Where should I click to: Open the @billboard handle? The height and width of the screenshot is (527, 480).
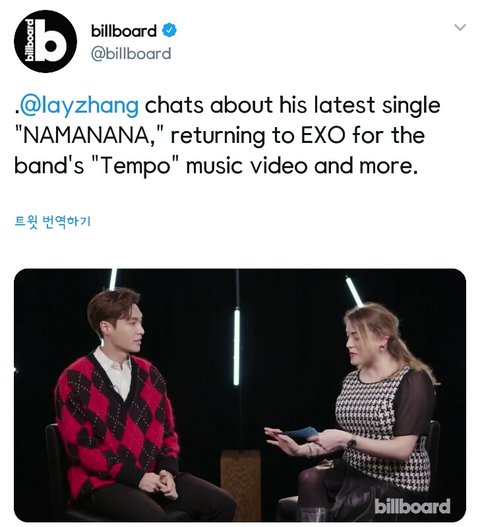coord(131,54)
